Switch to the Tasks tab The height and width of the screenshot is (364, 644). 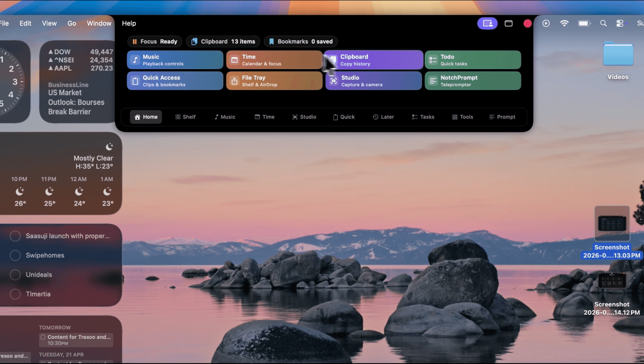coord(423,117)
